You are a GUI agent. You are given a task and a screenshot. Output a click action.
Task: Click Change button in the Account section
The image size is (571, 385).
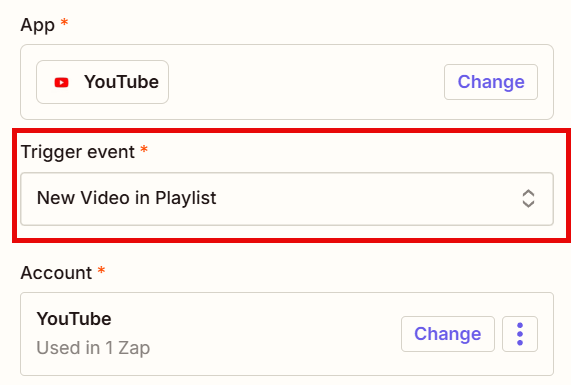click(x=448, y=334)
